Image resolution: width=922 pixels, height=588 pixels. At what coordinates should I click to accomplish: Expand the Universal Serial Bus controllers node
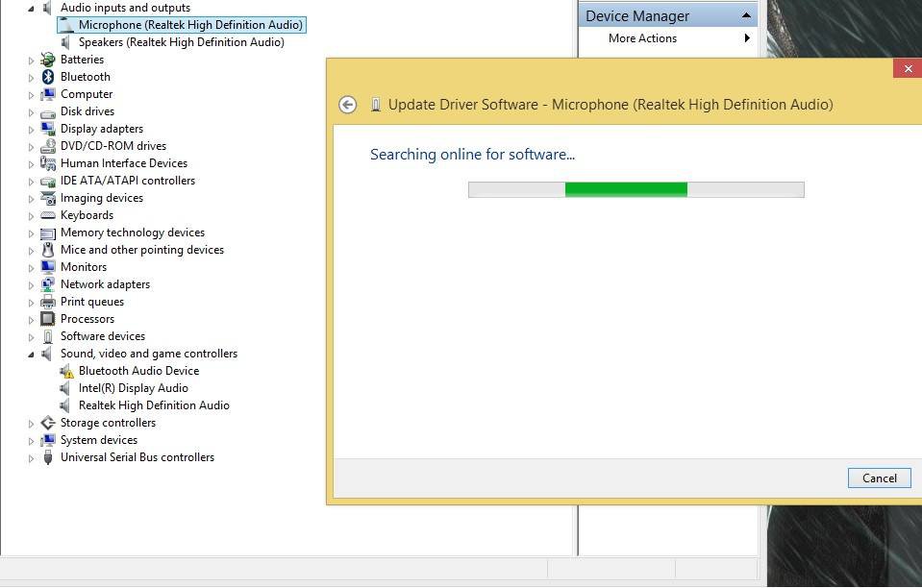point(31,458)
